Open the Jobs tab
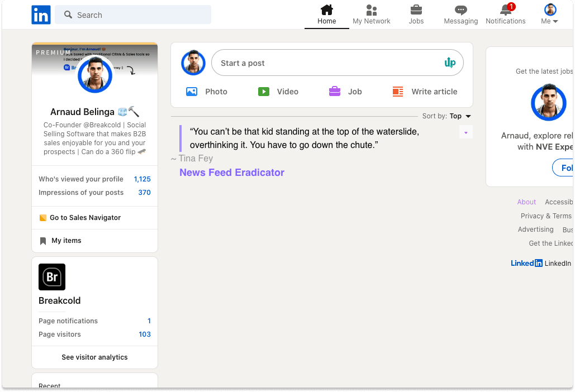This screenshot has height=392, width=575. [416, 15]
